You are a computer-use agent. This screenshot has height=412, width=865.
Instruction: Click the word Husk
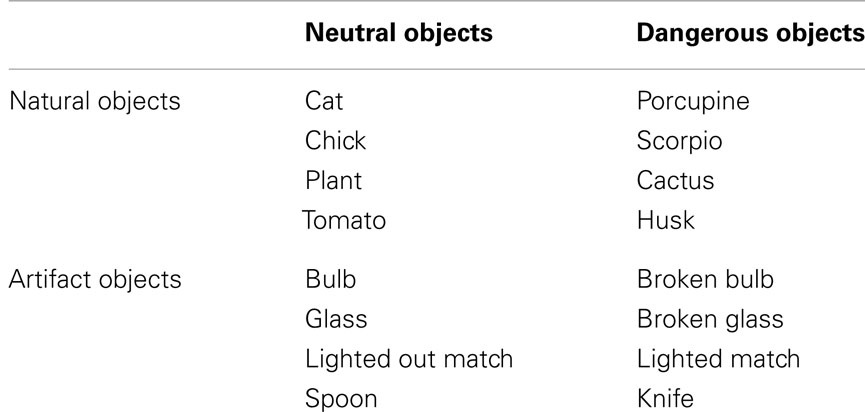[x=666, y=221]
